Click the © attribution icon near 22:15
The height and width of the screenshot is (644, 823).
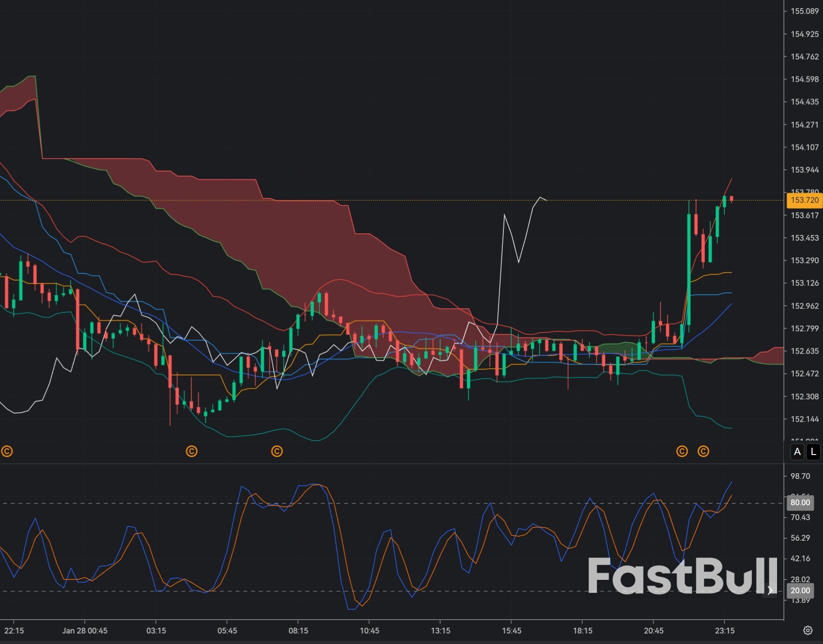[x=7, y=451]
